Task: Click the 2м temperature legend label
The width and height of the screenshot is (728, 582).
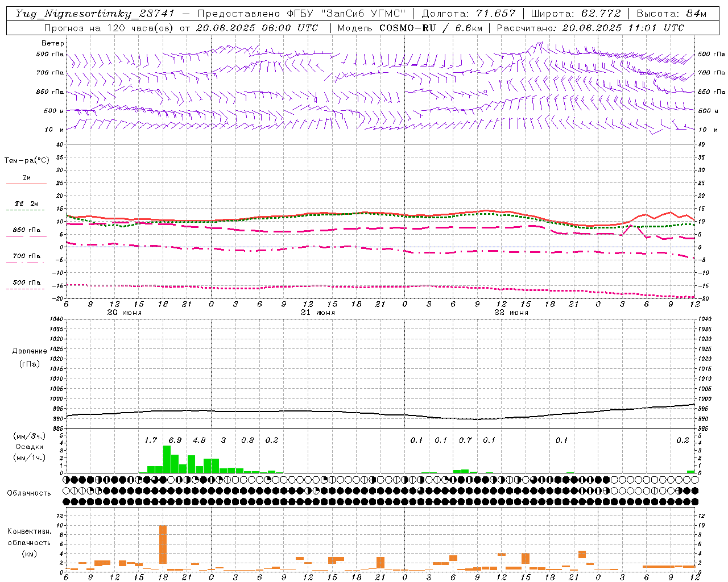Action: (27, 178)
